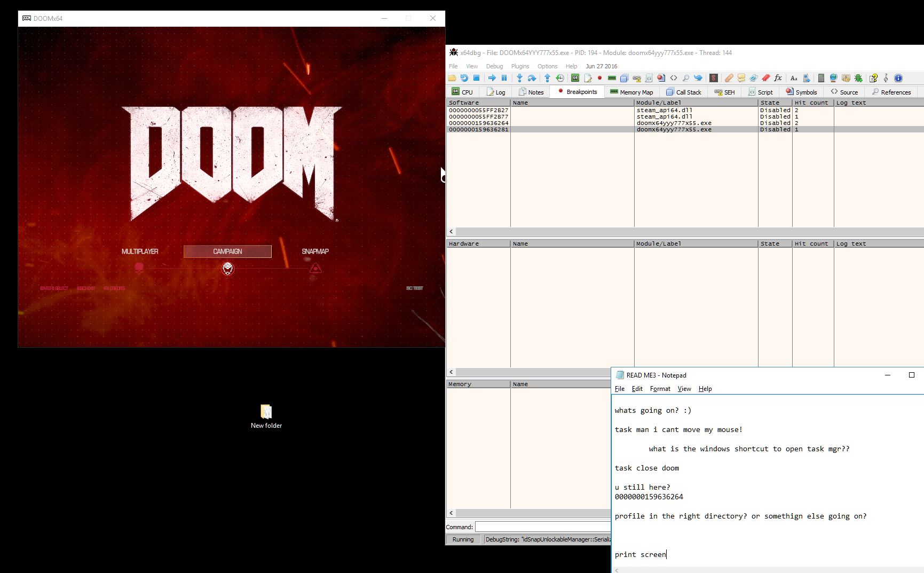The height and width of the screenshot is (573, 924).
Task: Switch to the CPU tab
Action: pyautogui.click(x=462, y=92)
